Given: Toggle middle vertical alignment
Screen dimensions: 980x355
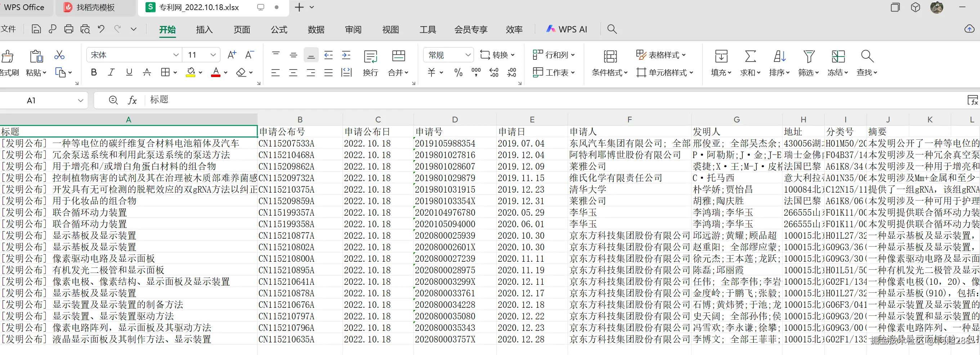Looking at the screenshot, I should tap(293, 55).
